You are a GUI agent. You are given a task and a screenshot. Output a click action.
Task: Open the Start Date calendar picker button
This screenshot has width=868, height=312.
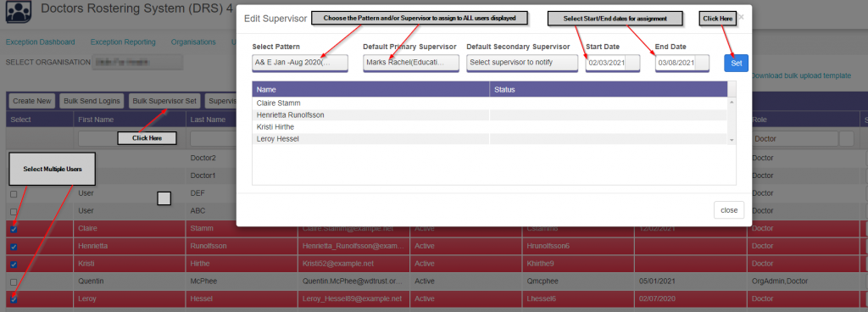pos(632,63)
